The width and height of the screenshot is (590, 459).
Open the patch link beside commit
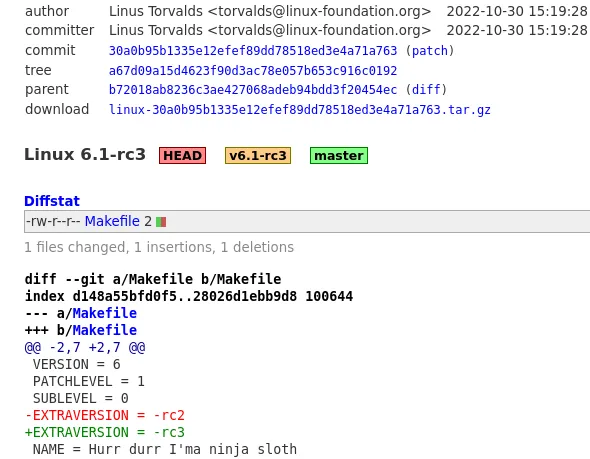point(430,51)
